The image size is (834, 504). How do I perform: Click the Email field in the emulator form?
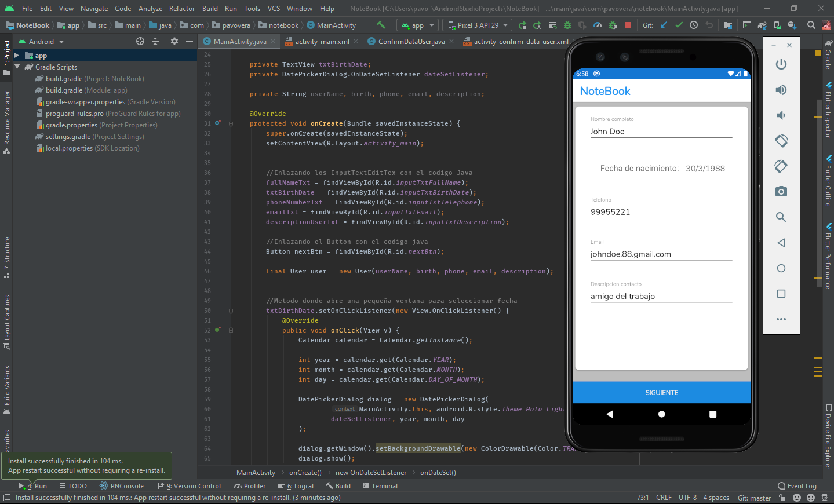pyautogui.click(x=661, y=254)
